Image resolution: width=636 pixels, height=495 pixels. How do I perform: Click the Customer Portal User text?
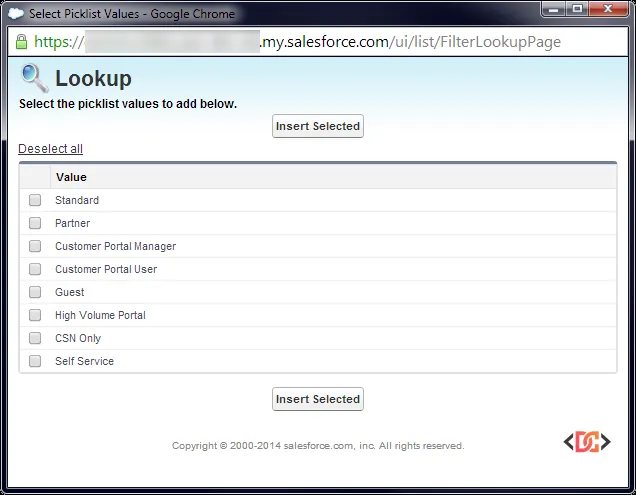(106, 269)
